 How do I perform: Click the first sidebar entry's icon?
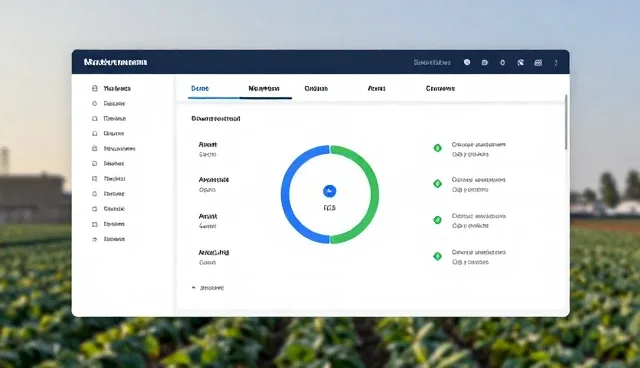pyautogui.click(x=95, y=88)
